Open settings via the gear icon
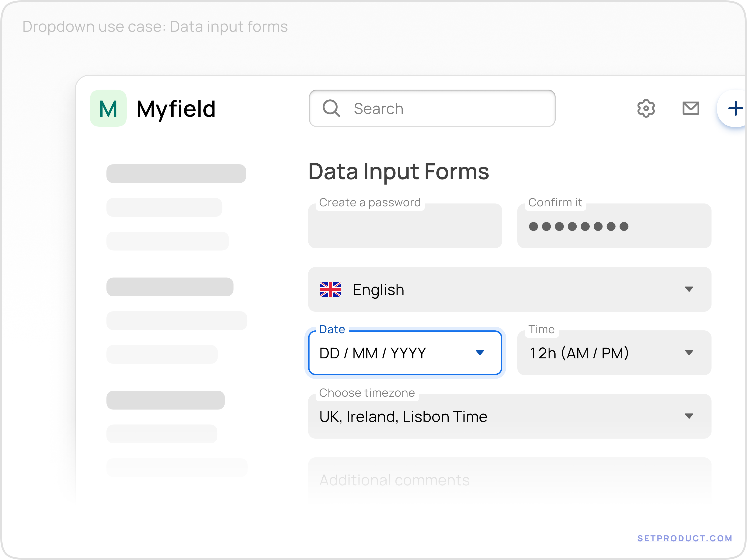The width and height of the screenshot is (747, 560). (646, 108)
